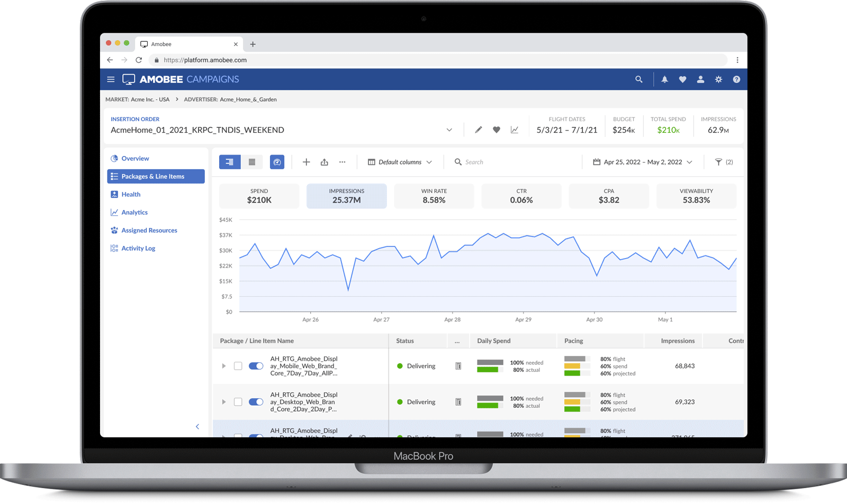Screen dimensions: 847x504
Task: Select the SPEND $210K metric card
Action: (x=259, y=196)
